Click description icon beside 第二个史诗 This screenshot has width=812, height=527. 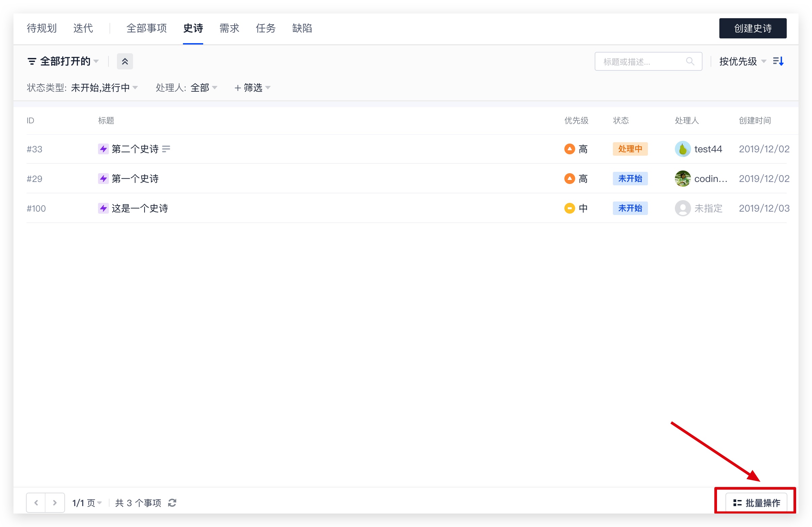(166, 149)
